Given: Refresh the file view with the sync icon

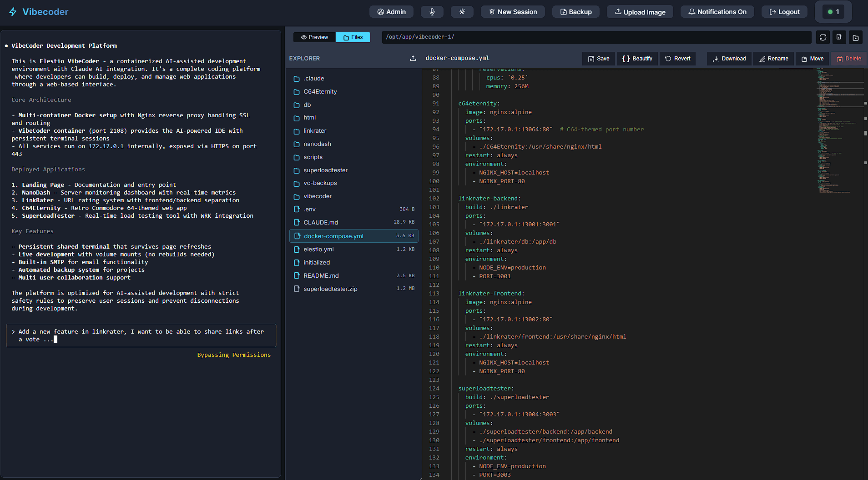Looking at the screenshot, I should click(x=823, y=37).
